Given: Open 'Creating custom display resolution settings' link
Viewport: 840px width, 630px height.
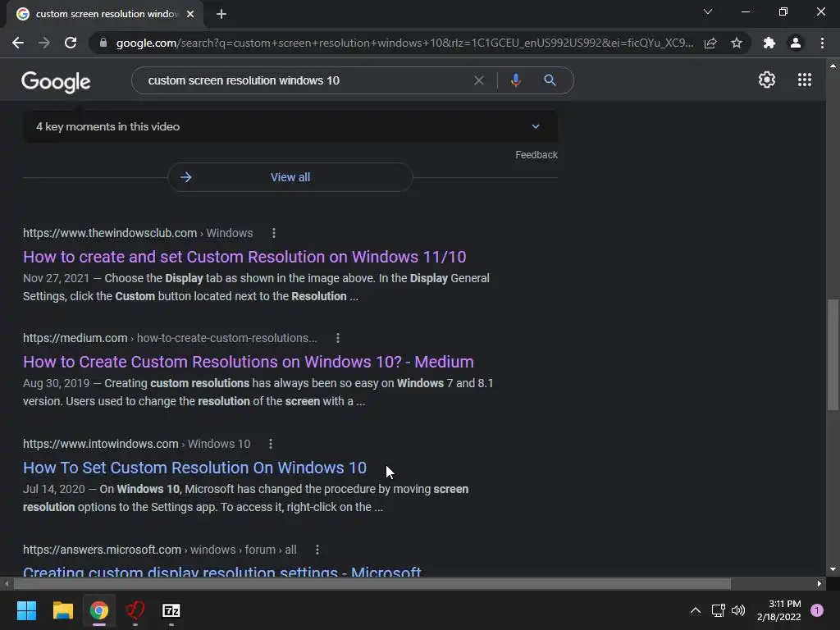Looking at the screenshot, I should [x=221, y=571].
